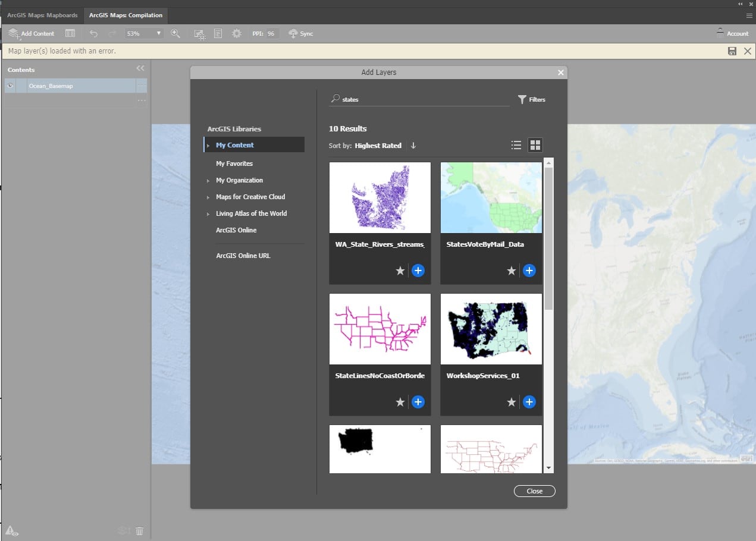Click the undo arrow in the toolbar
Screen dimensions: 756x541
pyautogui.click(x=93, y=33)
